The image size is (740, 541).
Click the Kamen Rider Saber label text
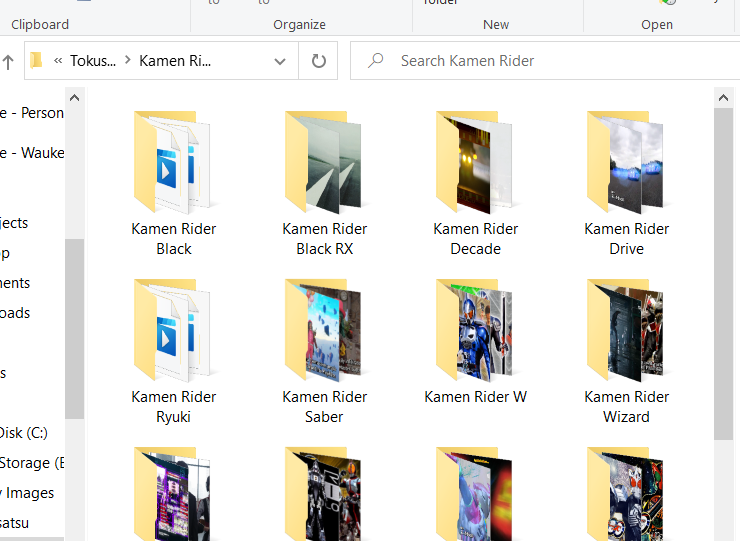pyautogui.click(x=325, y=407)
